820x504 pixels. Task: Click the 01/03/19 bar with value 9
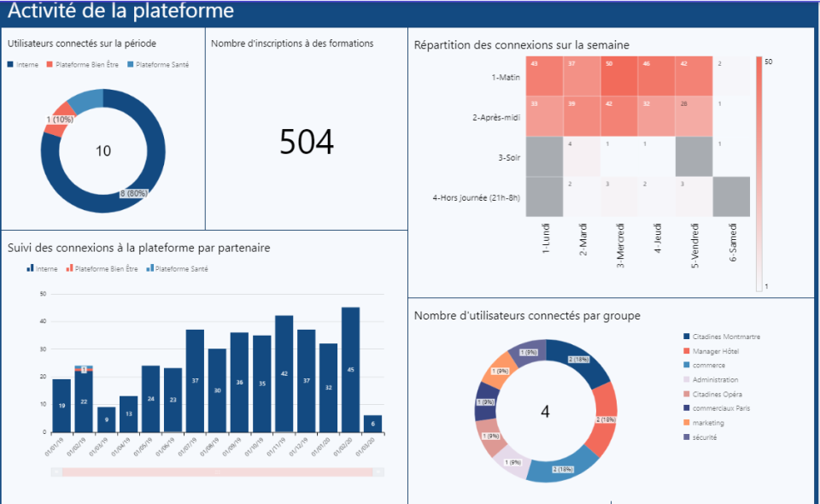[106, 419]
